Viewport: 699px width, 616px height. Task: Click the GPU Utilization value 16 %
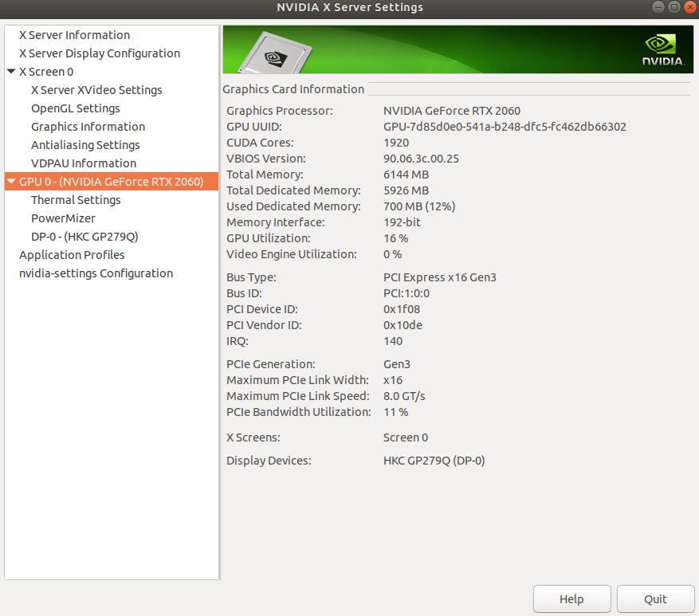[396, 238]
